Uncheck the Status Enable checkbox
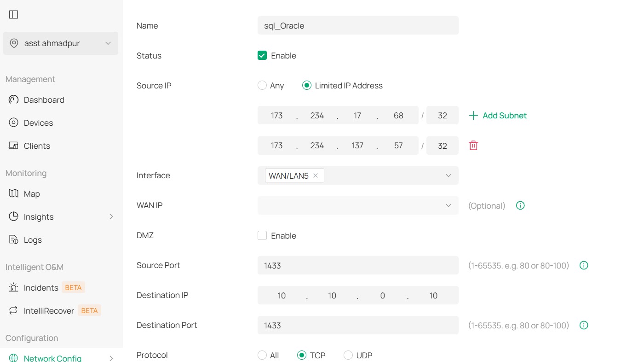The width and height of the screenshot is (644, 362). pyautogui.click(x=262, y=56)
